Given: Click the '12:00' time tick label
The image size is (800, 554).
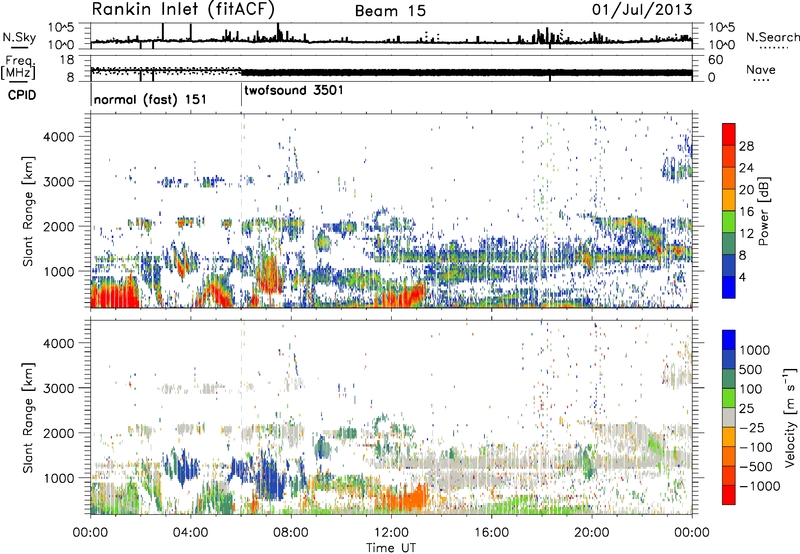Looking at the screenshot, I should [x=391, y=533].
